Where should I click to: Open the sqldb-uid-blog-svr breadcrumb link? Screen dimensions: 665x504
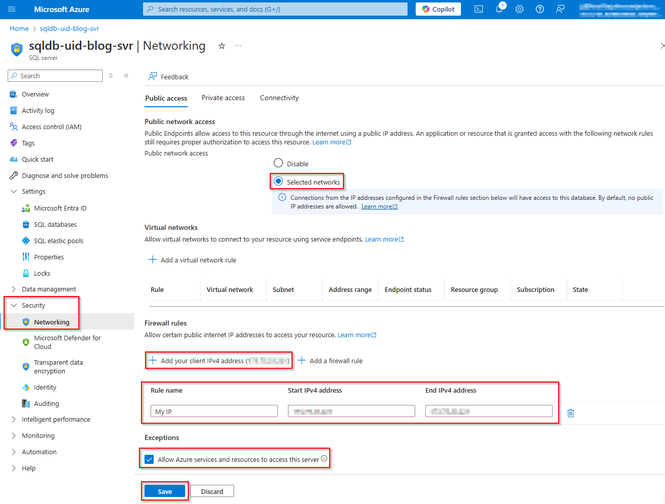pos(69,28)
